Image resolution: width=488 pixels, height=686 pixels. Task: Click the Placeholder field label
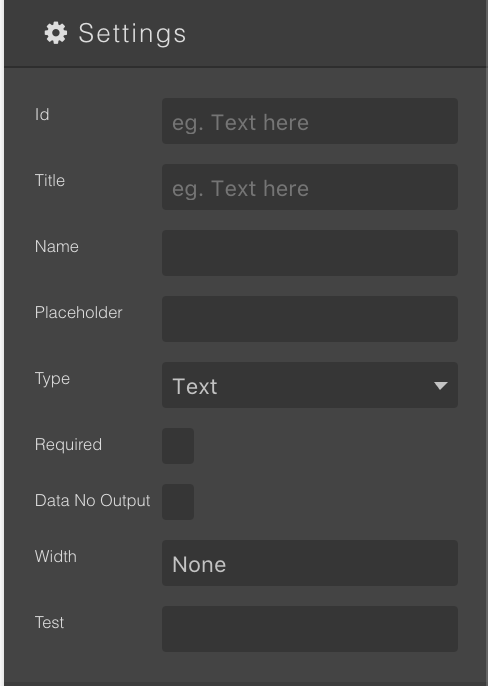(79, 313)
